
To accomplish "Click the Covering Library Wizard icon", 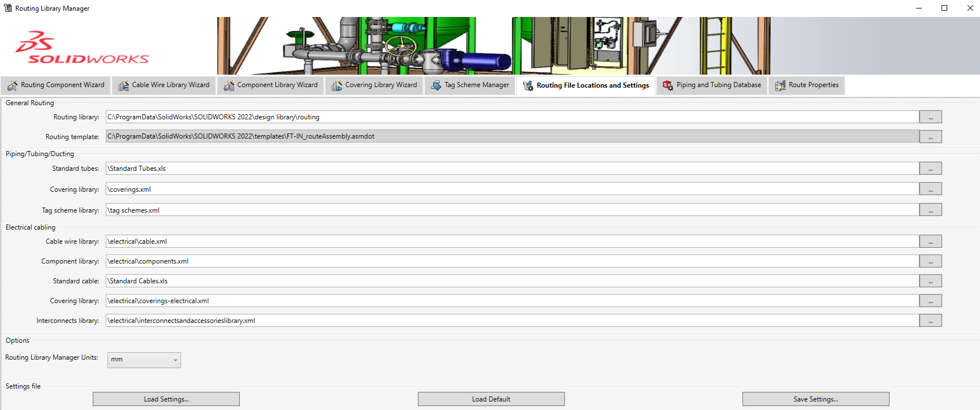I will (336, 85).
